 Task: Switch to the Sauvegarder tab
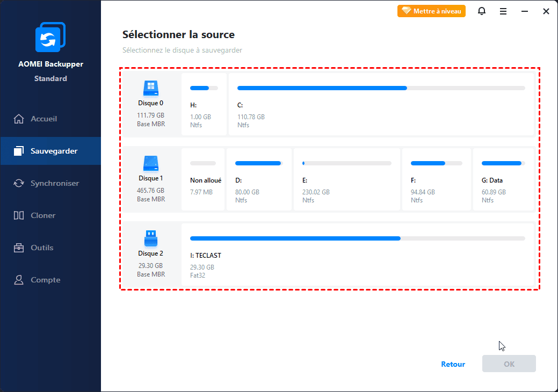(x=50, y=151)
